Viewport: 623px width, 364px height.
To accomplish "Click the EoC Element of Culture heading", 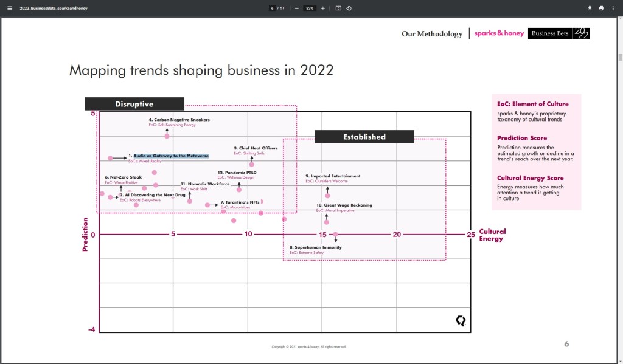I will point(534,103).
